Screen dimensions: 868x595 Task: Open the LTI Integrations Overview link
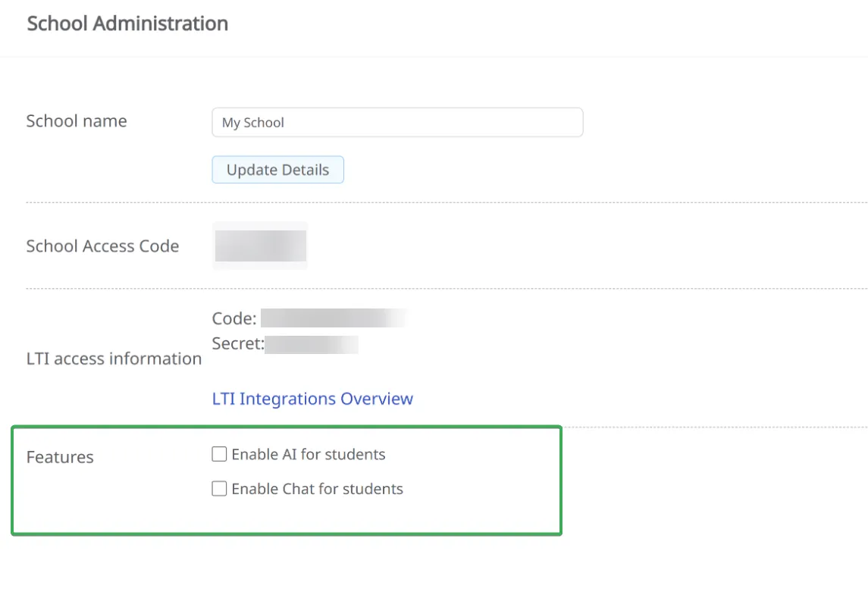click(312, 399)
